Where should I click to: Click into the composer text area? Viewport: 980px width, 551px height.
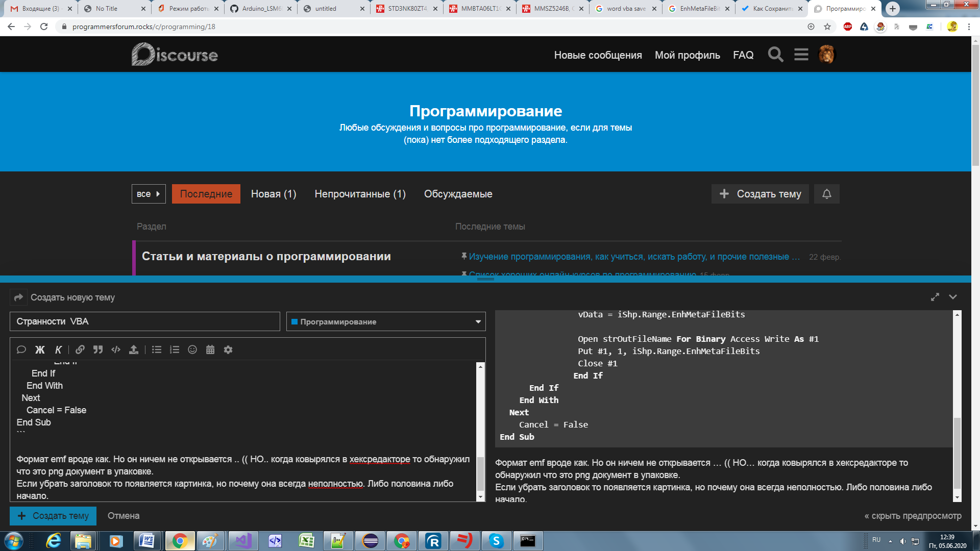243,431
